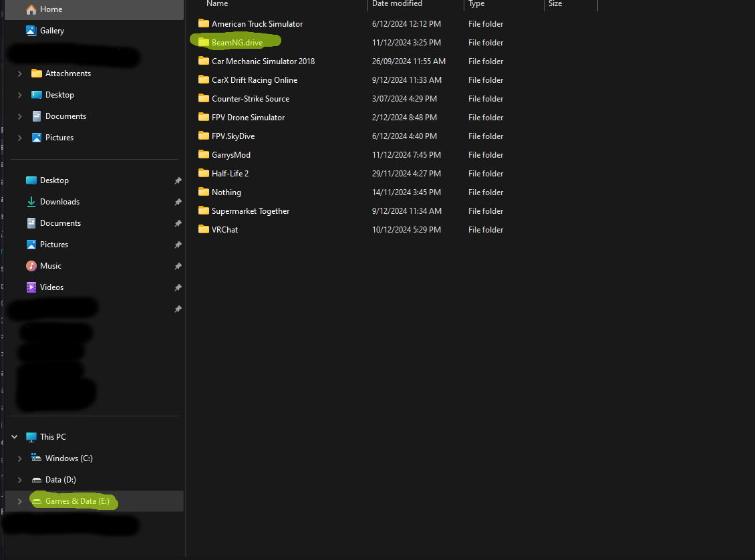
Task: Open the Home item in navigation pane
Action: pos(94,9)
